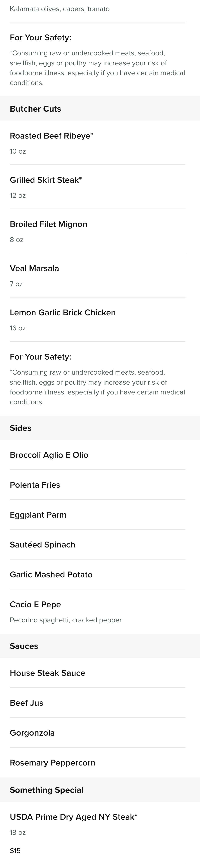200x868 pixels.
Task: Click the Something Special section header
Action: pos(100,790)
